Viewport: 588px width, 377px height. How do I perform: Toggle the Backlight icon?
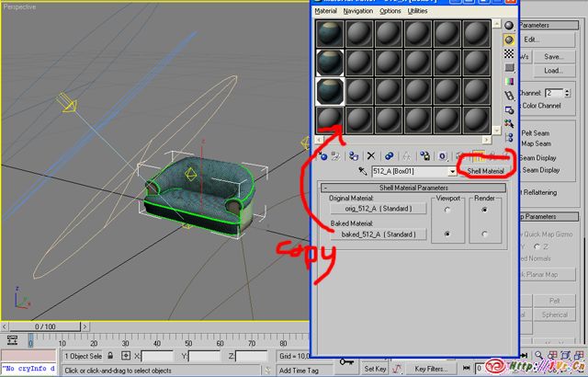tap(508, 40)
